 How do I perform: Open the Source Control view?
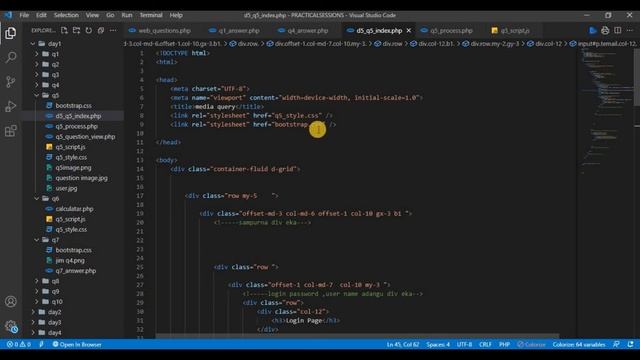click(x=11, y=82)
